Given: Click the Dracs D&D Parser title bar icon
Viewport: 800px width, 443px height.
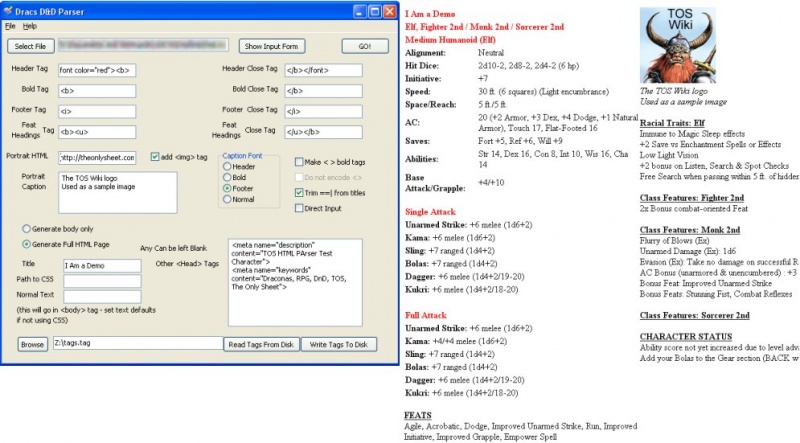Looking at the screenshot, I should click(8, 11).
